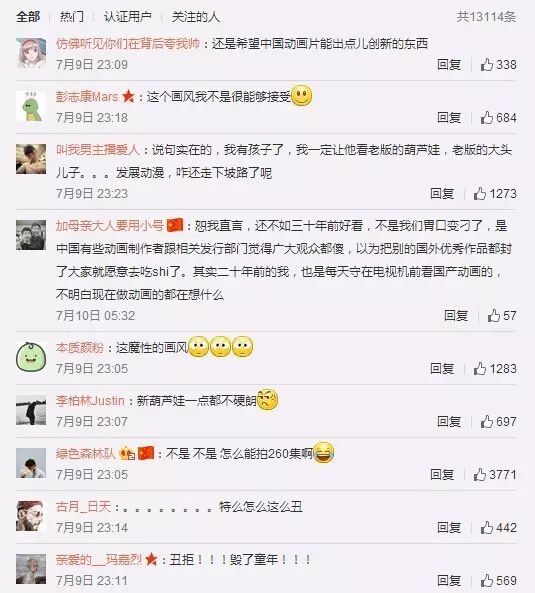Click thumbs-up icon showing 684 likes
535x593 pixels.
coord(487,118)
